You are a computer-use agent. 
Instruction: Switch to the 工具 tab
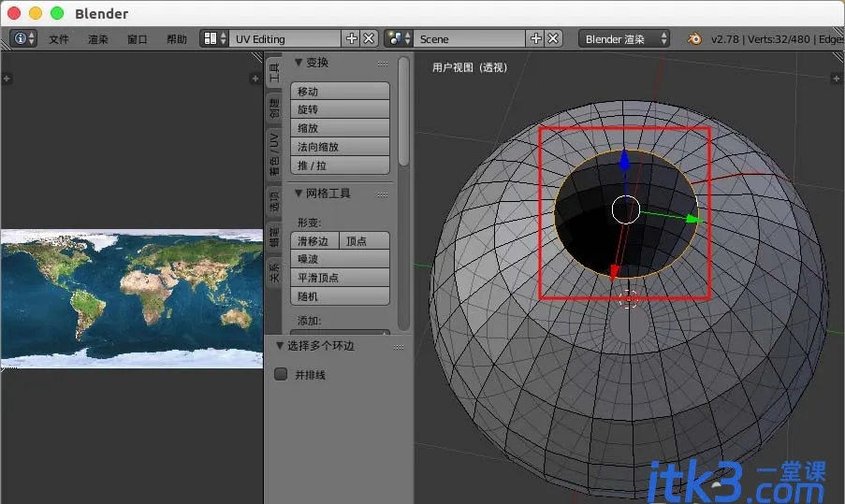274,72
